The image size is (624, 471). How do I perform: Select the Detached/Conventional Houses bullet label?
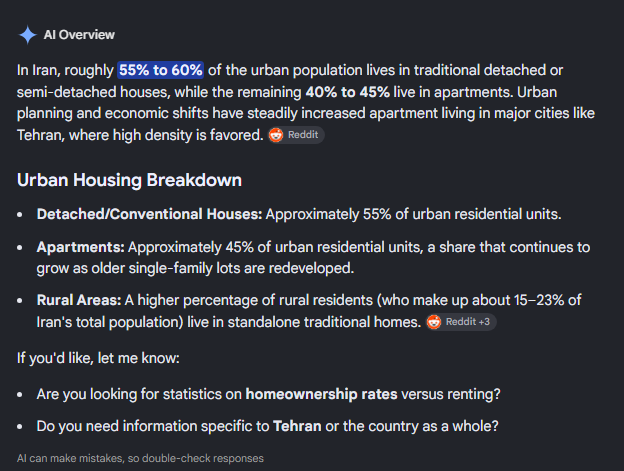150,214
